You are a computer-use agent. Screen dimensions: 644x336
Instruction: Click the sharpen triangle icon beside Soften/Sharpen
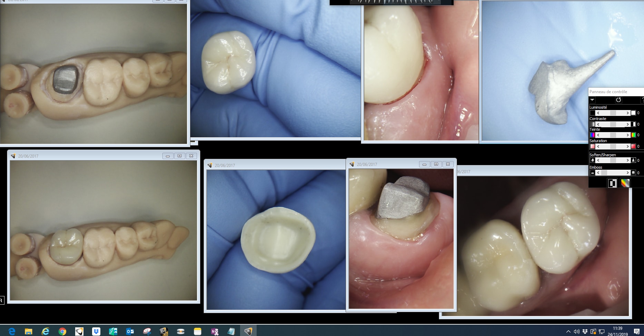(x=633, y=160)
